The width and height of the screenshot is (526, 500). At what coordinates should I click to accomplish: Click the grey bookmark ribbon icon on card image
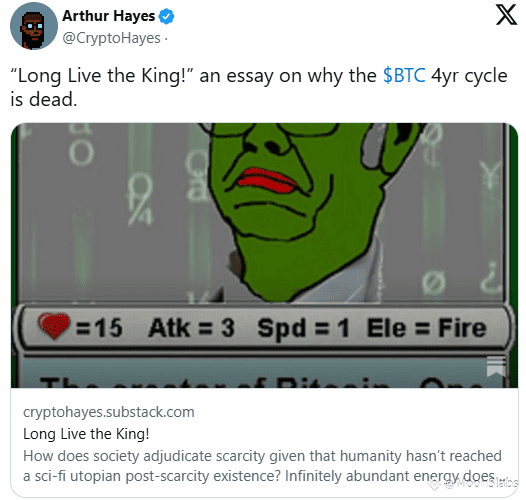(x=496, y=366)
